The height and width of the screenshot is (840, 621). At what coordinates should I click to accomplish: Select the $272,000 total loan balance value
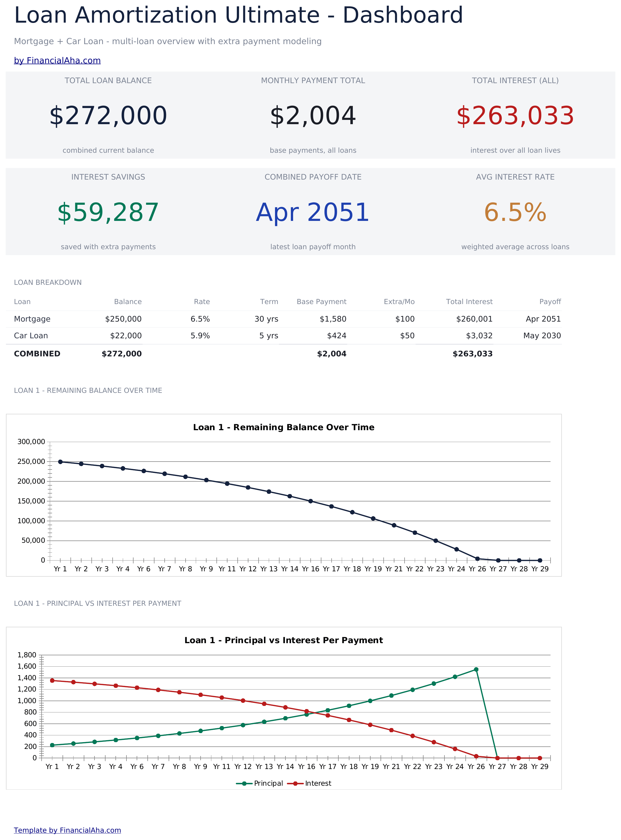point(108,116)
